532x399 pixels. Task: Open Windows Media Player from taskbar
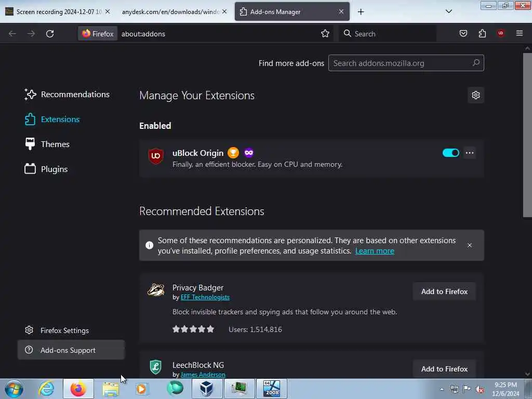click(141, 389)
